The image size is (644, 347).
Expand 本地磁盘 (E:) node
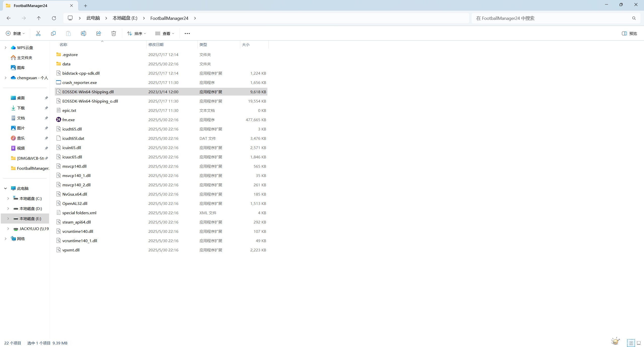(x=8, y=219)
